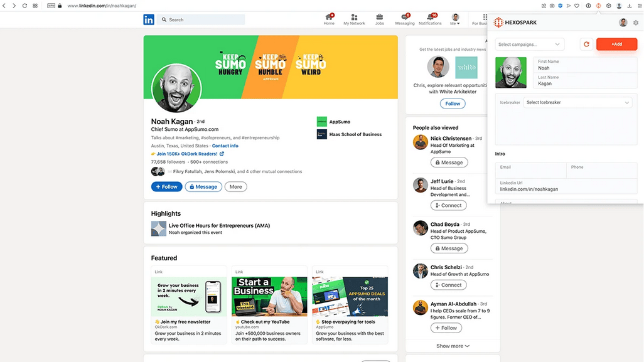Click the refresh icon in the Hexospark panel
644x362 pixels.
click(586, 44)
